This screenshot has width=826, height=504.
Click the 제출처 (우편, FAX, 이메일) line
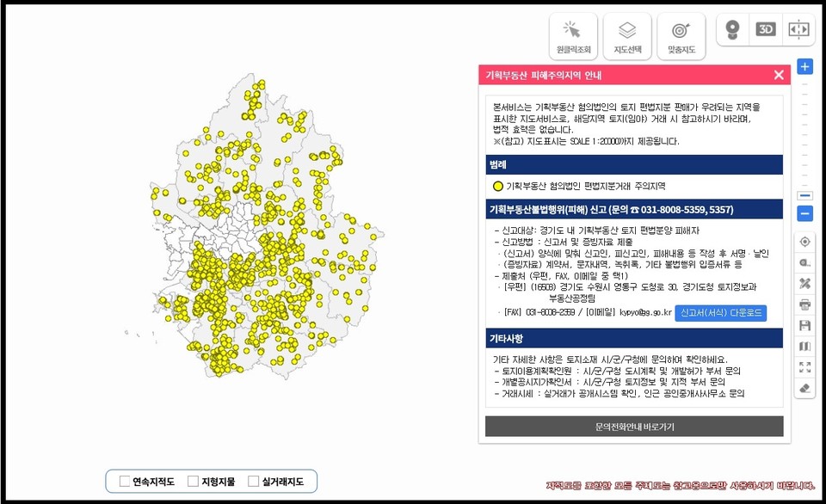(x=561, y=276)
